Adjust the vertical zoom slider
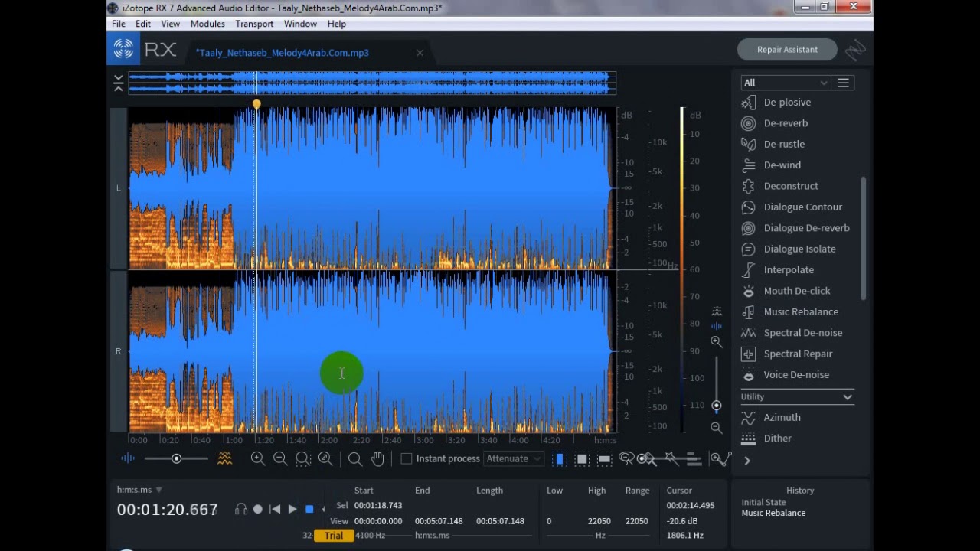Screen dimensions: 980x551 coord(716,384)
